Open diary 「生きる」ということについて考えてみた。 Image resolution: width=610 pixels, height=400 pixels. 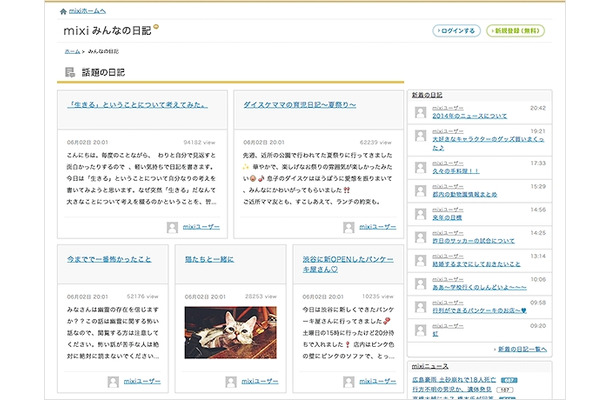[x=137, y=105]
